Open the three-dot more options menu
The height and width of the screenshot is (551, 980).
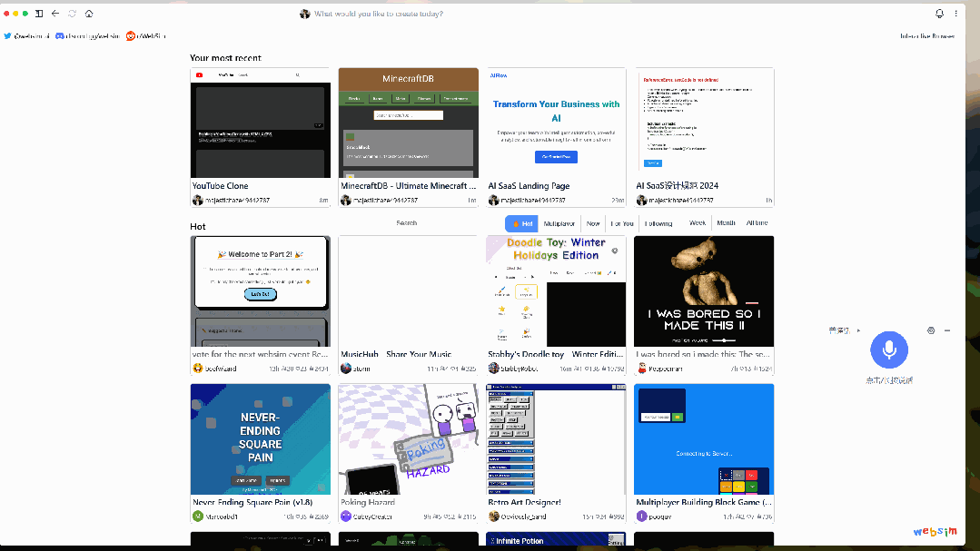[x=955, y=14]
